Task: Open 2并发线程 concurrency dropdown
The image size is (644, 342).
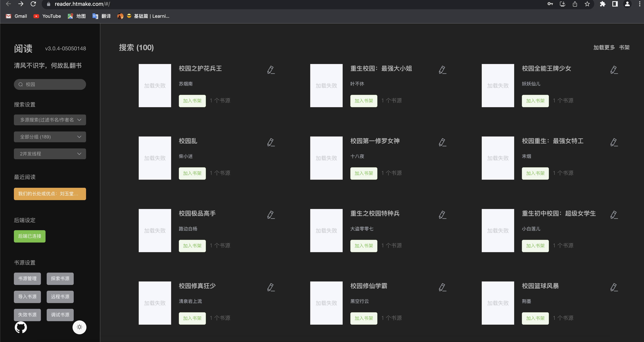Action: (x=50, y=154)
